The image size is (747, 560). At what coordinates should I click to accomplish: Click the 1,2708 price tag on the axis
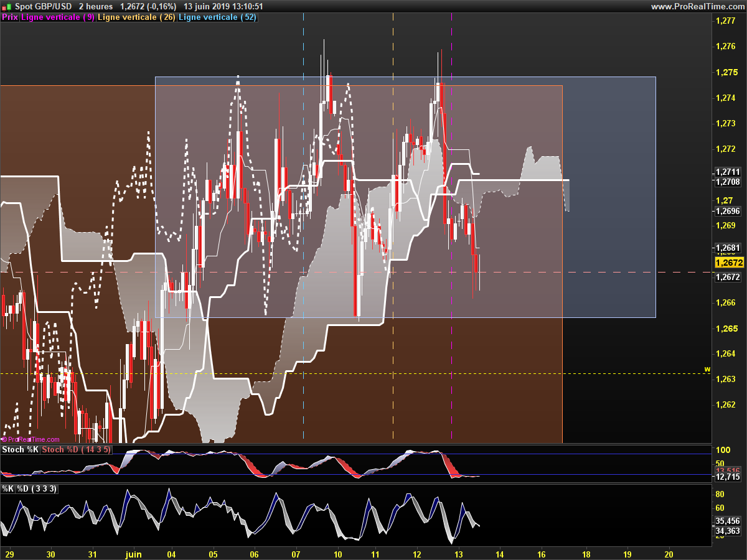pyautogui.click(x=728, y=182)
